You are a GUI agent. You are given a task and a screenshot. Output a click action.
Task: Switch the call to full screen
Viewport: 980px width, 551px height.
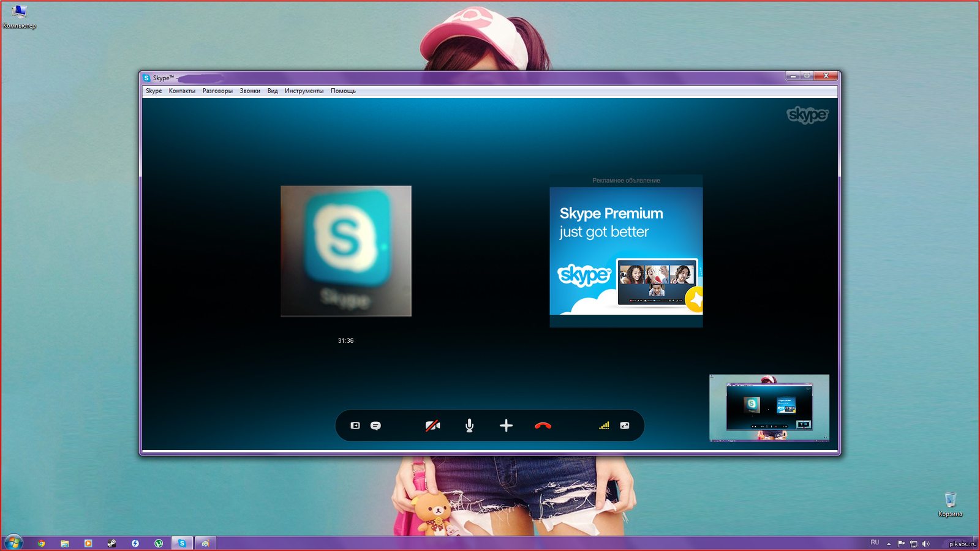tap(624, 425)
